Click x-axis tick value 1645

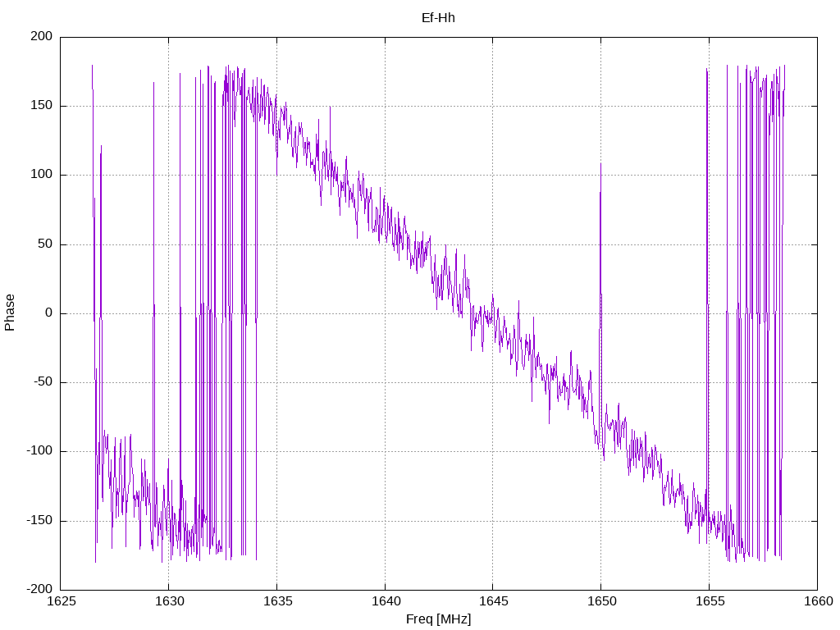[493, 601]
